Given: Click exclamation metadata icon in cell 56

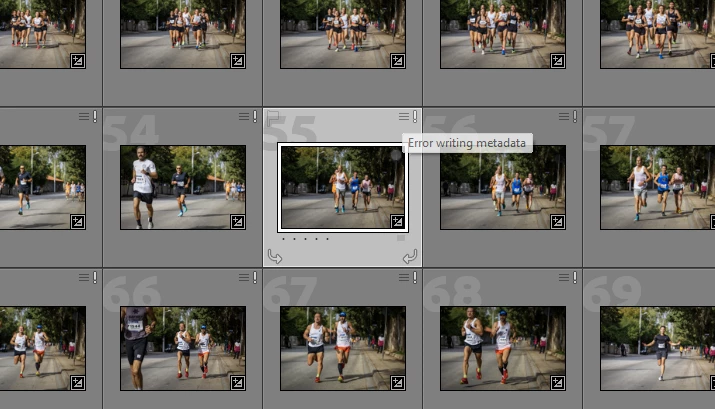Looking at the screenshot, I should coord(575,117).
